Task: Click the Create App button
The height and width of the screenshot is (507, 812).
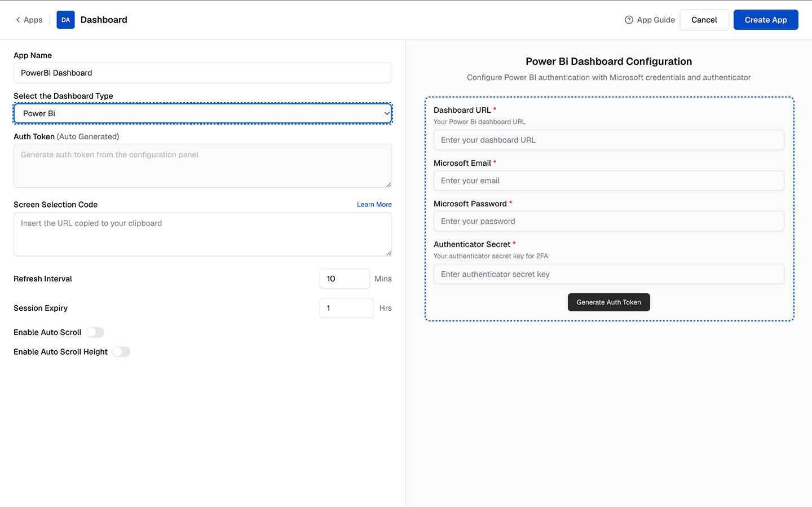Action: point(766,20)
